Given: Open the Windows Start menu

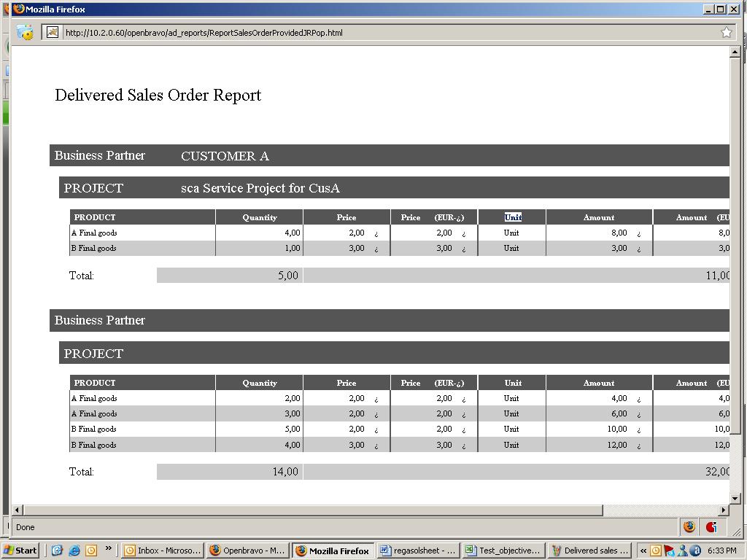Looking at the screenshot, I should pos(20,551).
